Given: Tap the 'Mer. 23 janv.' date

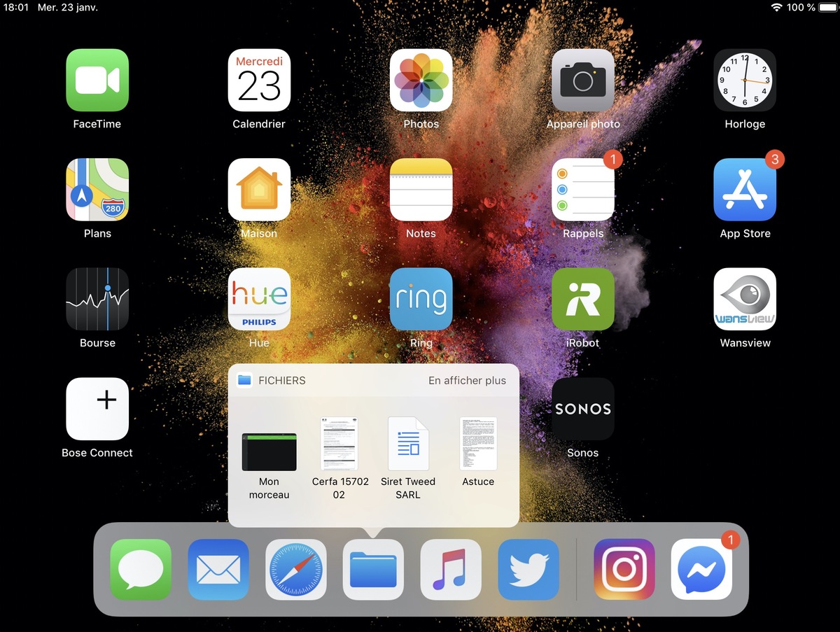Looking at the screenshot, I should pos(66,7).
